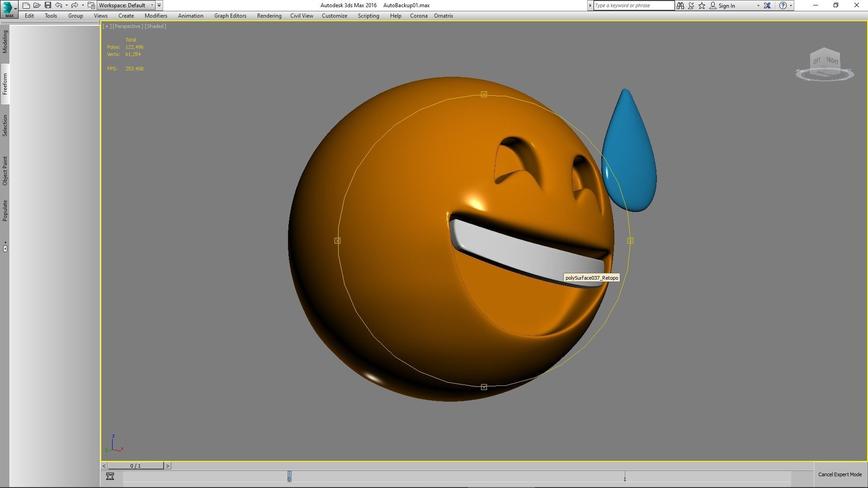
Task: Open the Scripting menu
Action: (x=368, y=16)
